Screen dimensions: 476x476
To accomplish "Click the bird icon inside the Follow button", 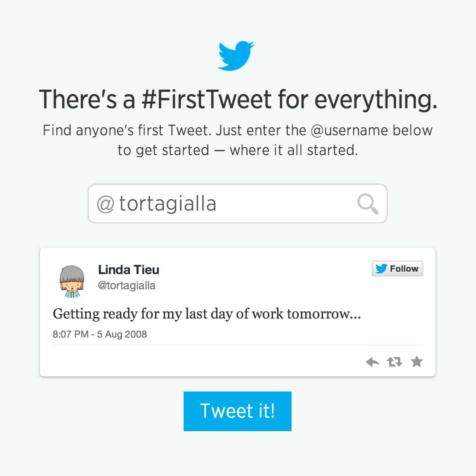I will coord(382,269).
